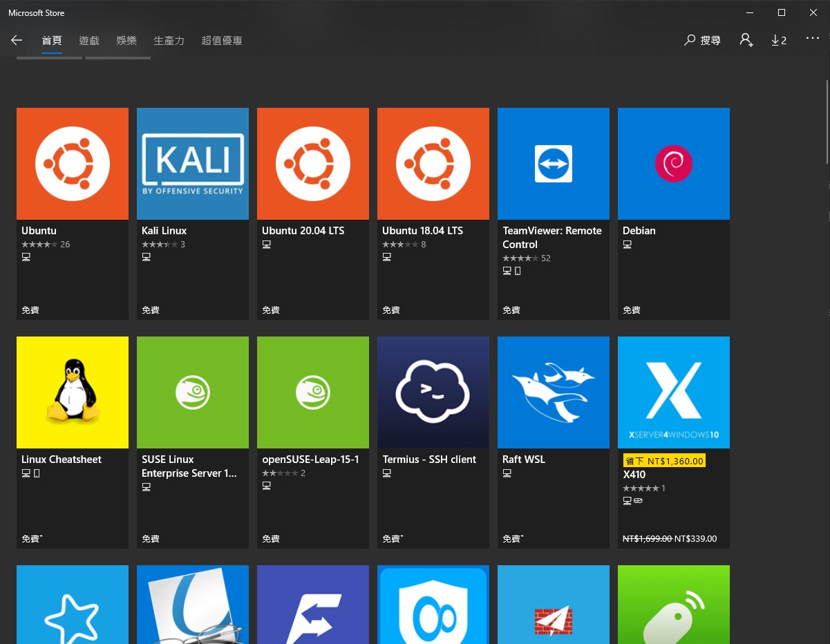Open the green wireless mouse app icon
Image resolution: width=830 pixels, height=644 pixels.
(674, 605)
